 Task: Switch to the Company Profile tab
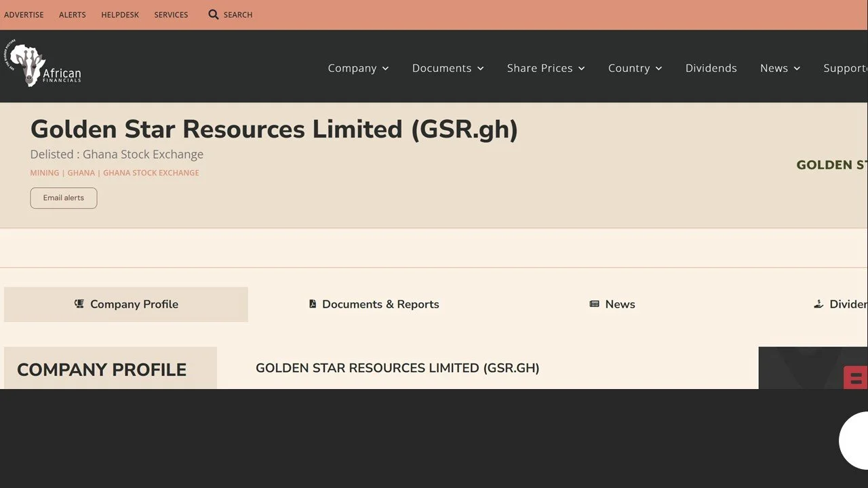126,304
